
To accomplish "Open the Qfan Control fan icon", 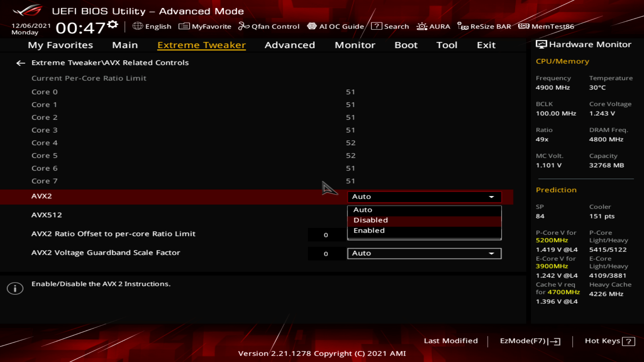I will (x=244, y=26).
